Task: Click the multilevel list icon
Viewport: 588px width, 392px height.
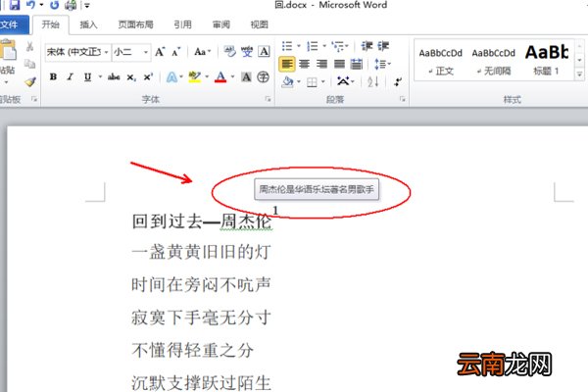Action: (x=338, y=46)
